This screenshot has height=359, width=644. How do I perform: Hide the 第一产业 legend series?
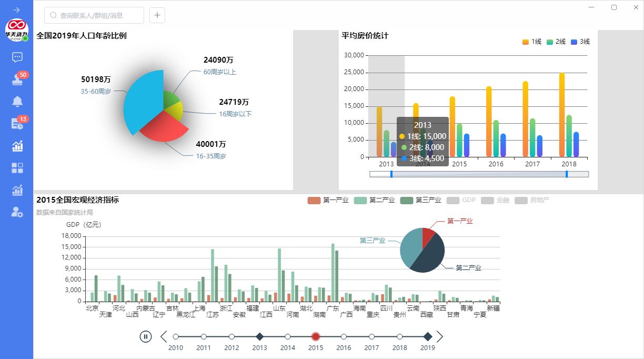(327, 200)
